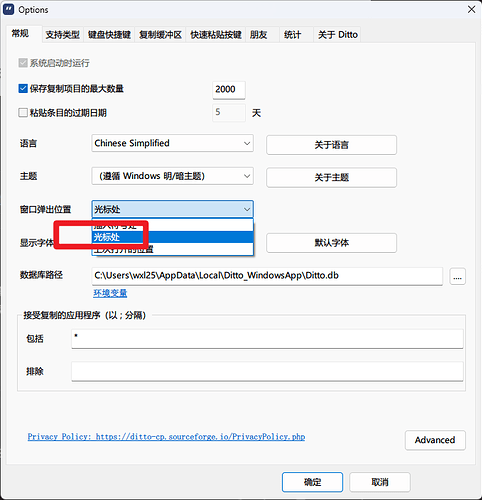
Task: Open the 支持类型 tab
Action: pyautogui.click(x=62, y=35)
